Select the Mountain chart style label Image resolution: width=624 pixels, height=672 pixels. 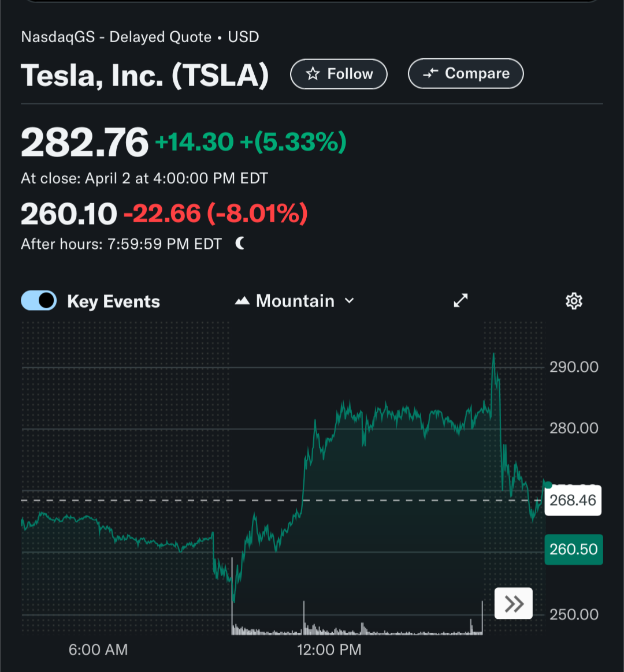click(295, 301)
